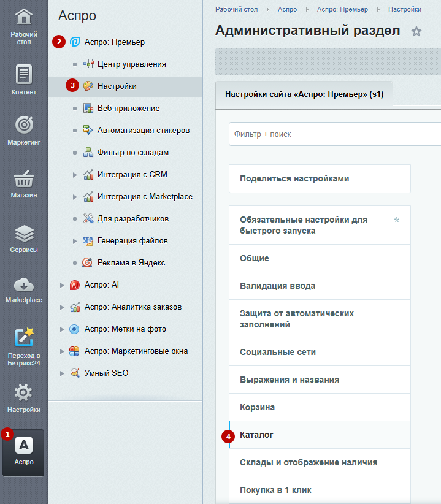Image resolution: width=441 pixels, height=504 pixels.
Task: Click the Для разработчиков tools icon
Action: (88, 218)
